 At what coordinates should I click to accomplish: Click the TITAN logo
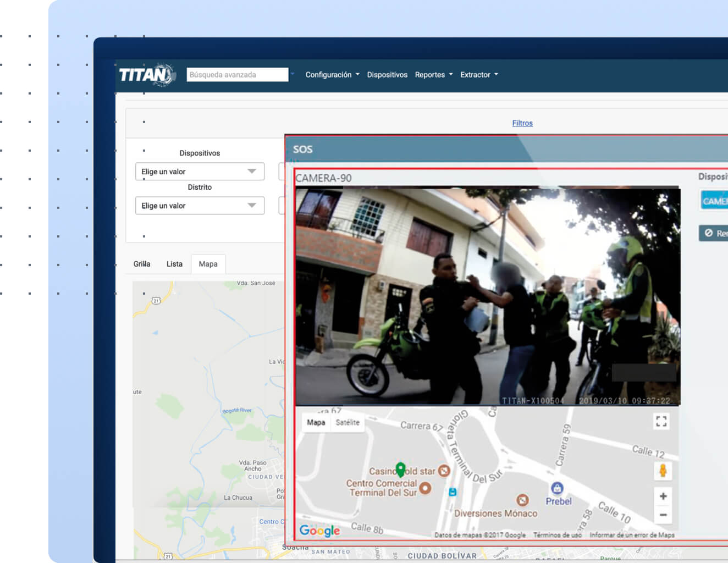[x=147, y=74]
